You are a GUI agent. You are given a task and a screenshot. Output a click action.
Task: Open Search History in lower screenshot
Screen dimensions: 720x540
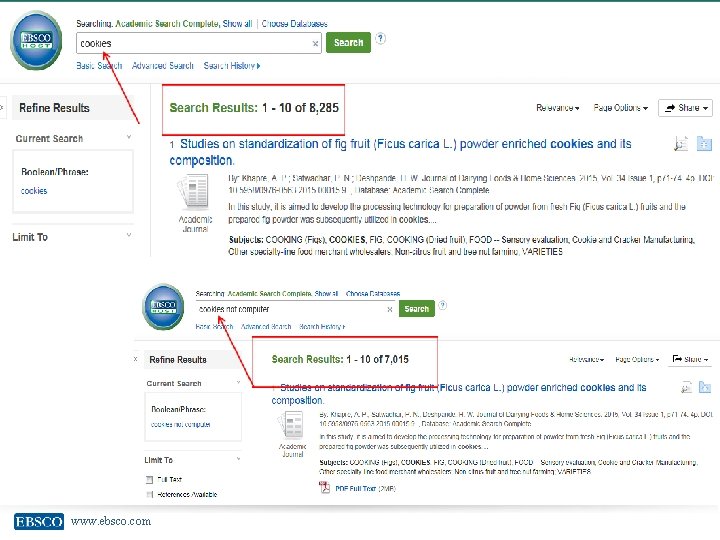322,326
